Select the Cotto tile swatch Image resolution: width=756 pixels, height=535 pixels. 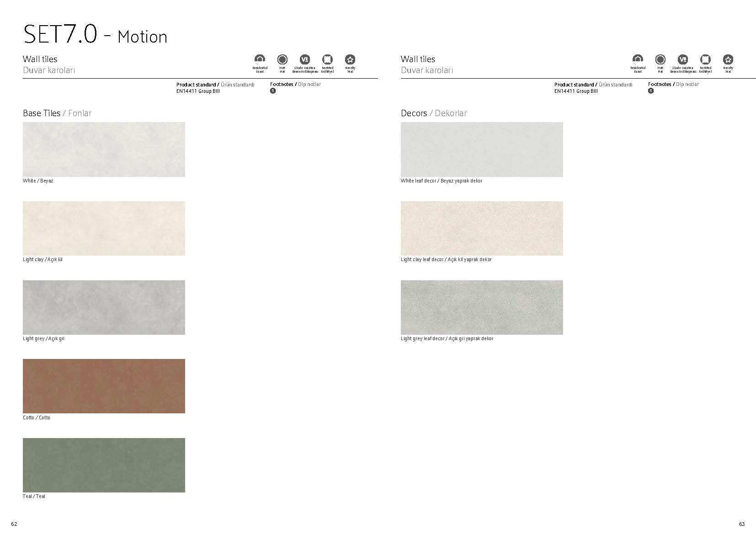pos(104,386)
